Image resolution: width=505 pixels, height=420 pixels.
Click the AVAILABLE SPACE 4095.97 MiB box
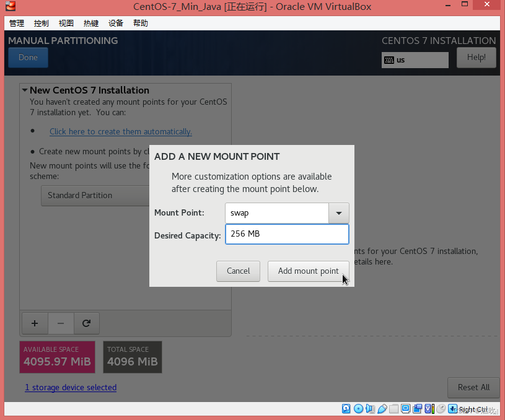pyautogui.click(x=58, y=357)
